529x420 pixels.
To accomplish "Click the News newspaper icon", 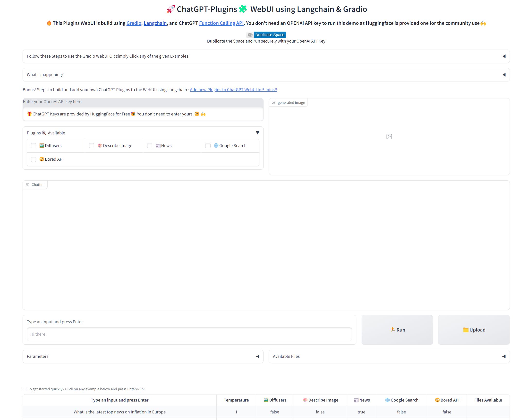I will coord(158,145).
